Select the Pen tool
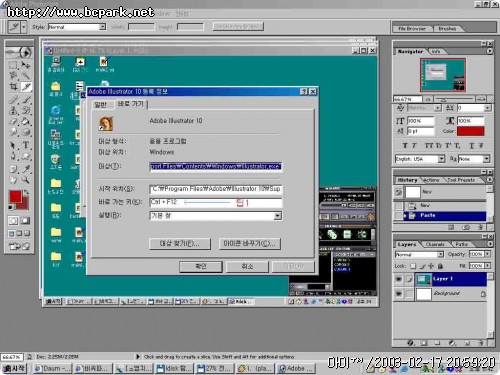This screenshot has height=375, width=500. [x=13, y=156]
